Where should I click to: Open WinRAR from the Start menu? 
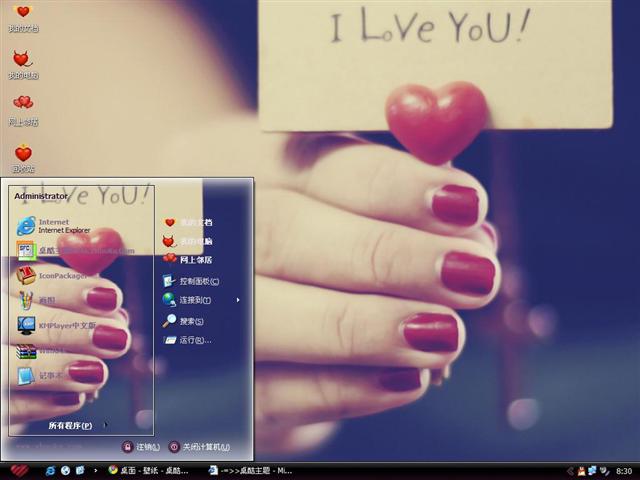tap(41, 351)
